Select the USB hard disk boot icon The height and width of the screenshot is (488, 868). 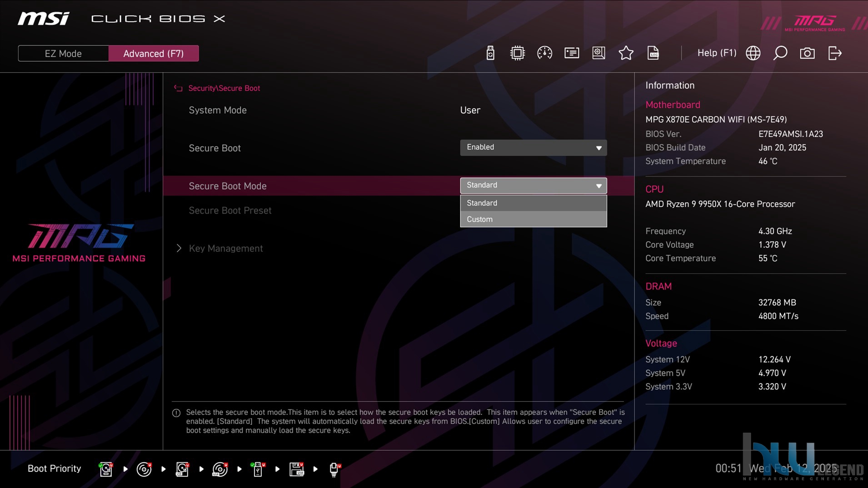point(182,469)
